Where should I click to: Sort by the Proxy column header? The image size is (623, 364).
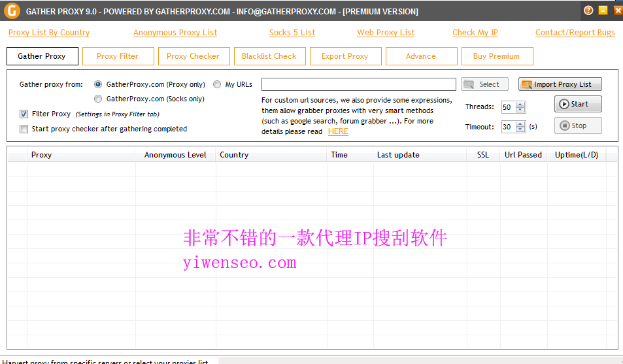[81, 155]
